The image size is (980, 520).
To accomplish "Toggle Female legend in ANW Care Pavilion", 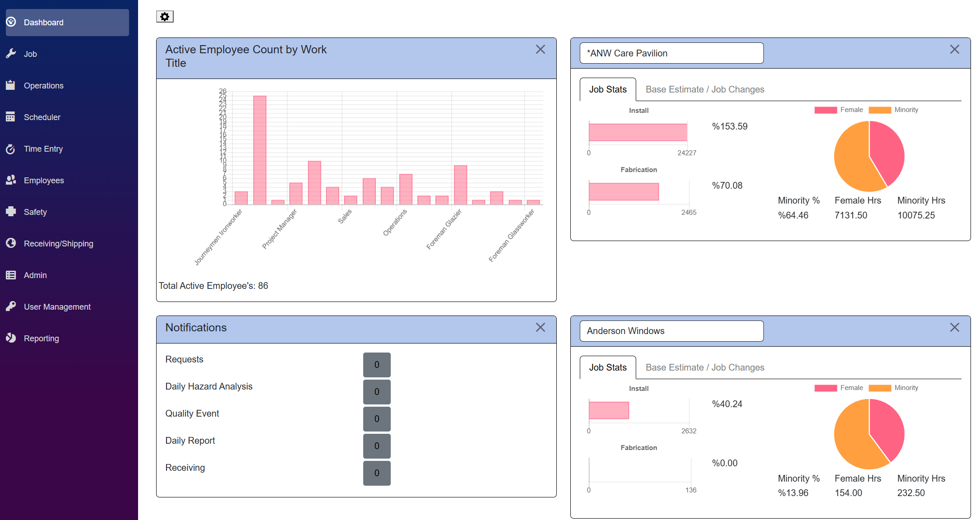I will tap(839, 110).
